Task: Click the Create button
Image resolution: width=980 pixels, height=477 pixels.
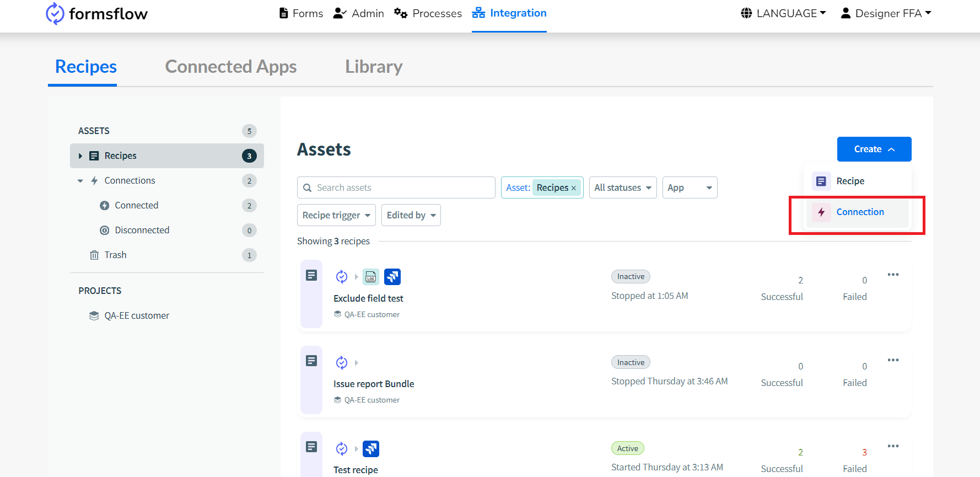Action: click(x=874, y=149)
